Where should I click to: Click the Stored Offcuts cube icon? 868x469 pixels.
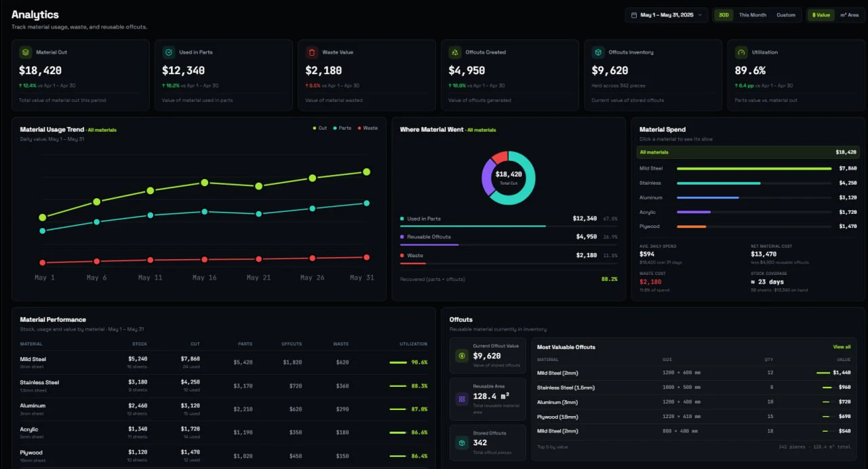point(462,443)
